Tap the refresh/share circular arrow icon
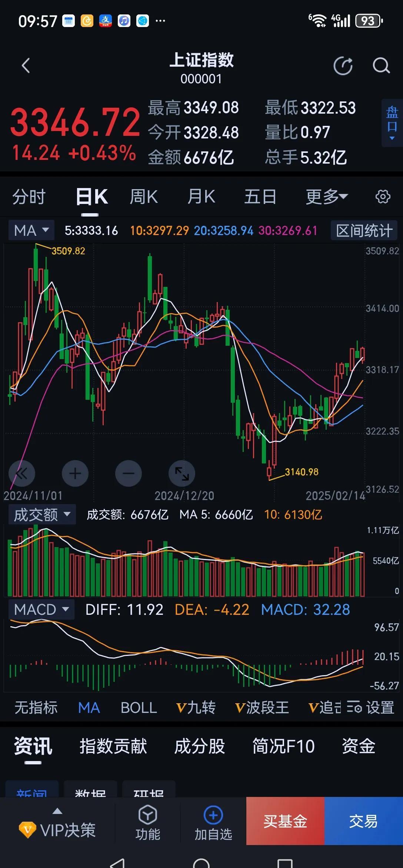This screenshot has height=868, width=403. click(x=343, y=66)
